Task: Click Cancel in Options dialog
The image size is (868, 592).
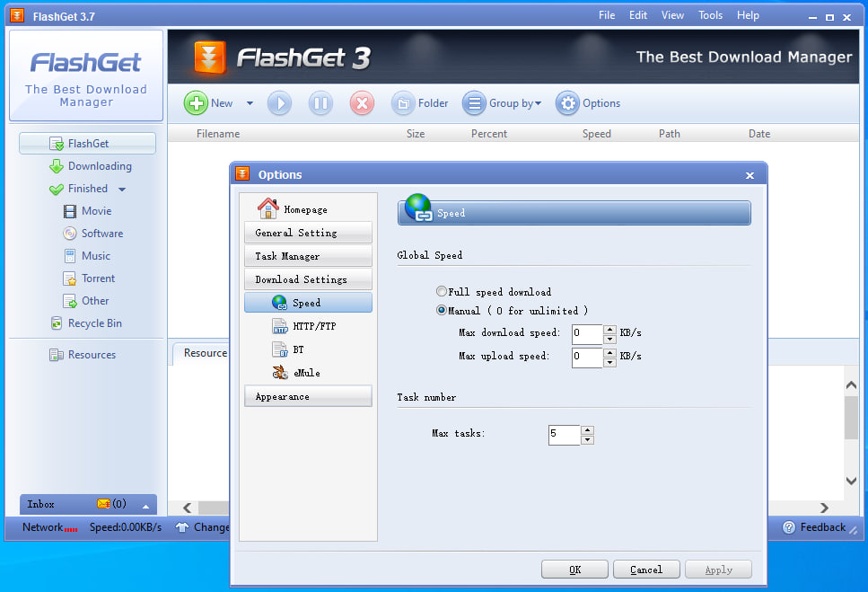Action: click(x=646, y=570)
